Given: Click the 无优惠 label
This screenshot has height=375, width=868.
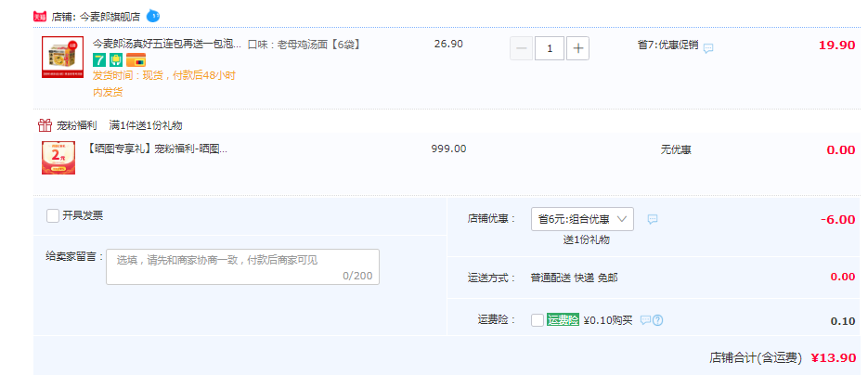Looking at the screenshot, I should (x=676, y=149).
